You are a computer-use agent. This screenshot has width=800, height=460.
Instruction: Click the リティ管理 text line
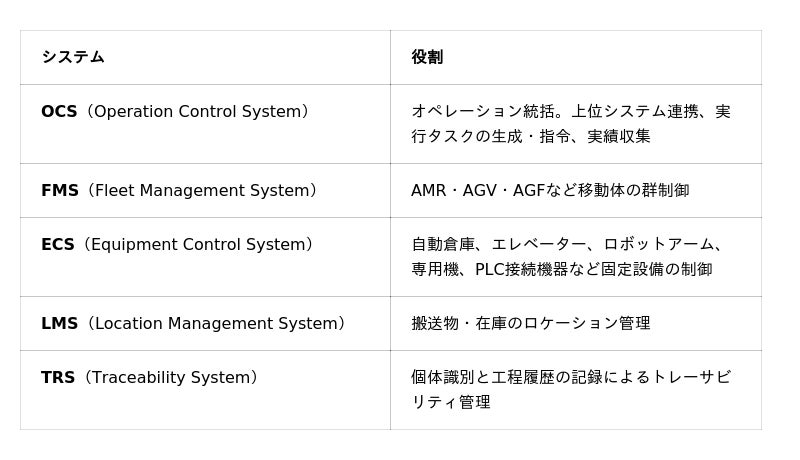pyautogui.click(x=451, y=402)
